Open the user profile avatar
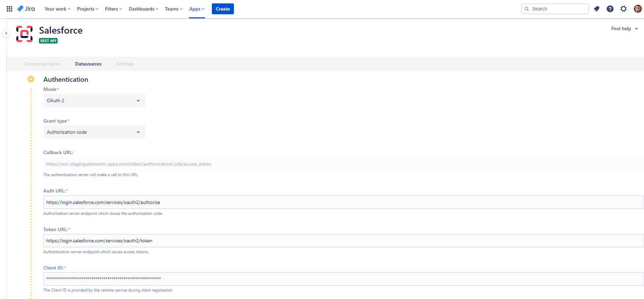This screenshot has width=644, height=299. [638, 9]
